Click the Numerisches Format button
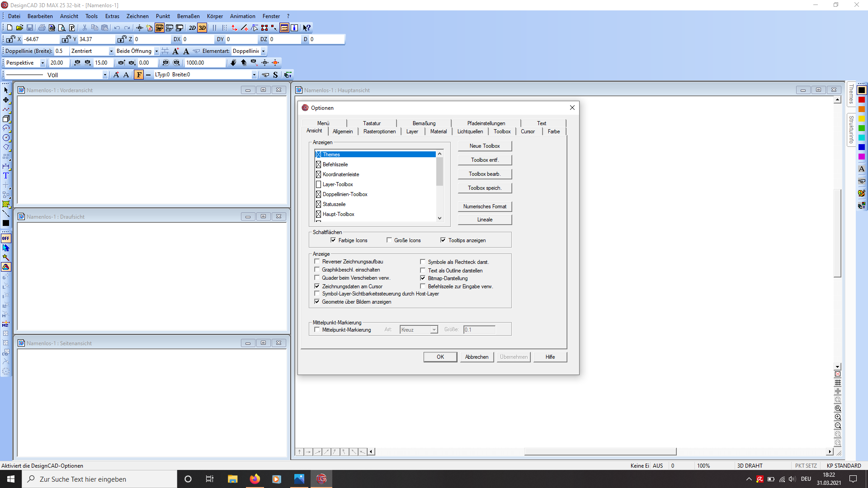868x488 pixels. pos(485,206)
